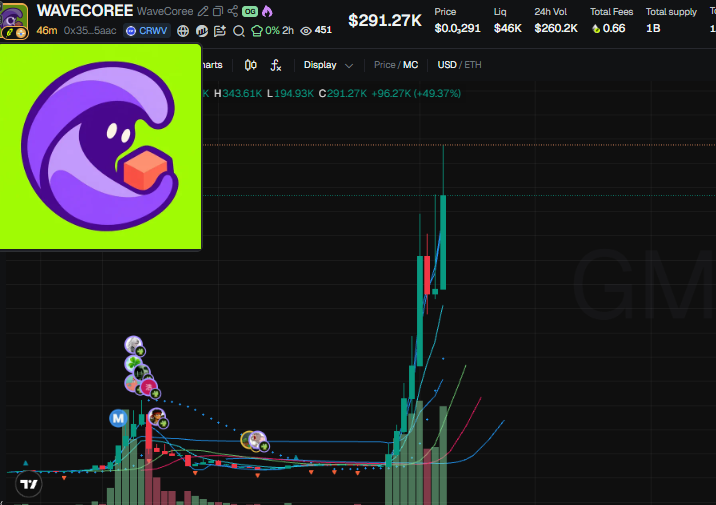Screen dimensions: 716x505
Task: Click the trader avatar next to M marker
Action: (x=158, y=417)
